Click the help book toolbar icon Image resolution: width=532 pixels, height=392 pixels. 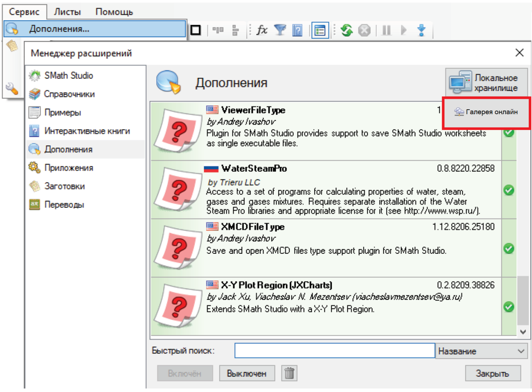pyautogui.click(x=298, y=30)
